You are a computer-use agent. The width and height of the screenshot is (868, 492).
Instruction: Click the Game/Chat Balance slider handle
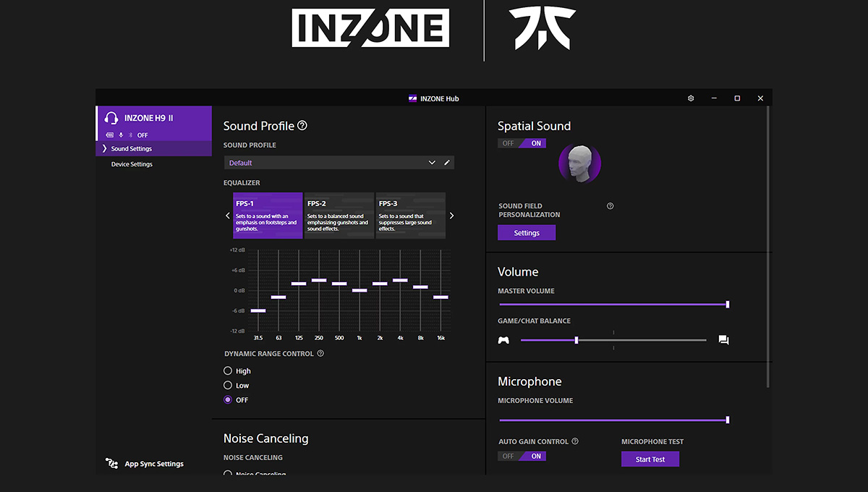tap(576, 340)
